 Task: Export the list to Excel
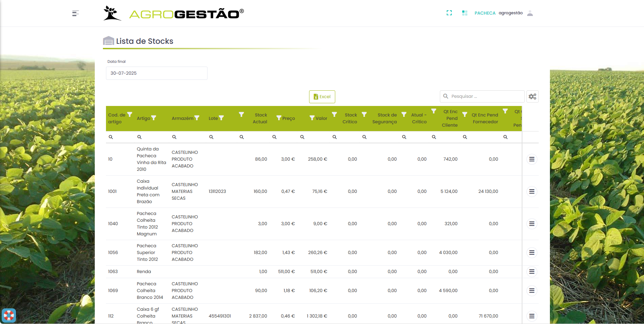[x=322, y=97]
